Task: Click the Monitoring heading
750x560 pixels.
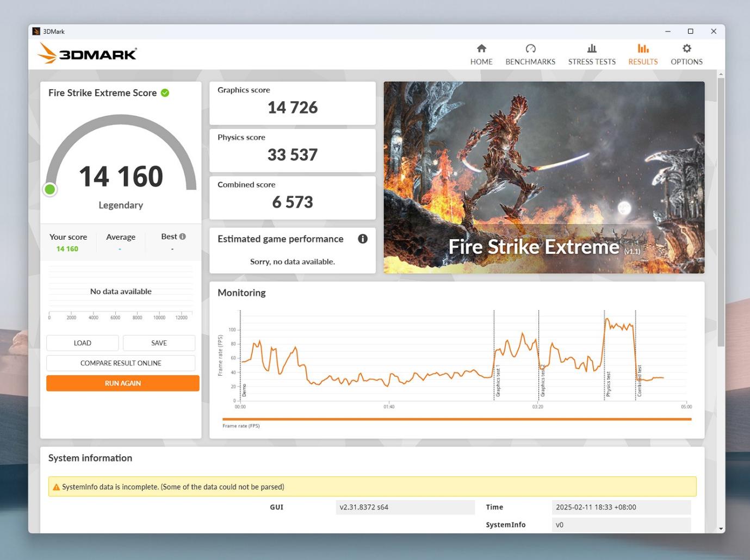Action: pos(241,293)
